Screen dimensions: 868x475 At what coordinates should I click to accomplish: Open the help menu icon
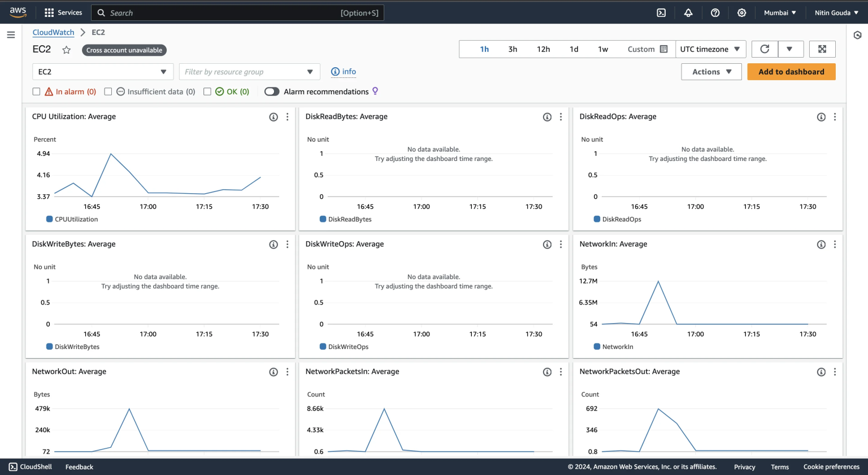click(x=715, y=12)
